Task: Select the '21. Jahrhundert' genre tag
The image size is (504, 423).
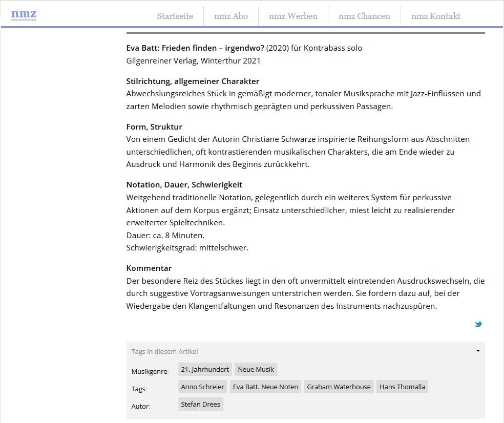Action: pyautogui.click(x=204, y=369)
